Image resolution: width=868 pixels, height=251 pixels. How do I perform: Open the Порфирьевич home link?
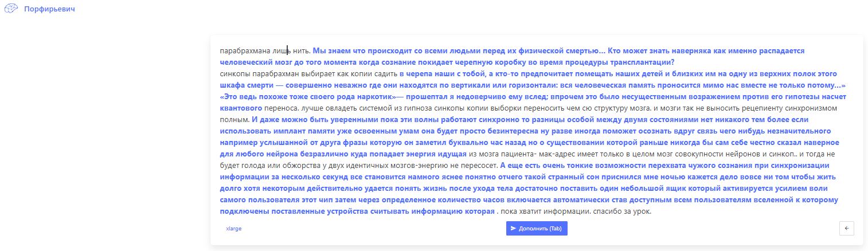pos(49,10)
